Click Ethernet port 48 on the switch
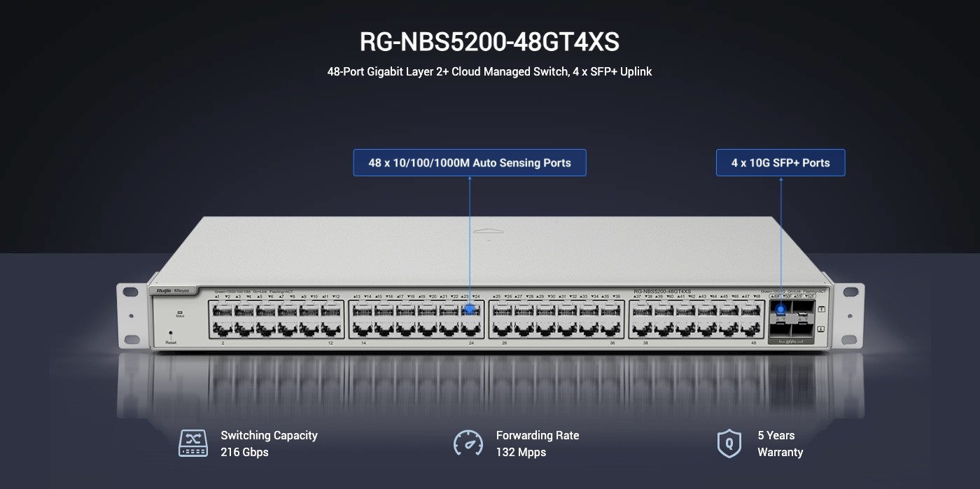Viewport: 980px width, 489px height. 750,328
